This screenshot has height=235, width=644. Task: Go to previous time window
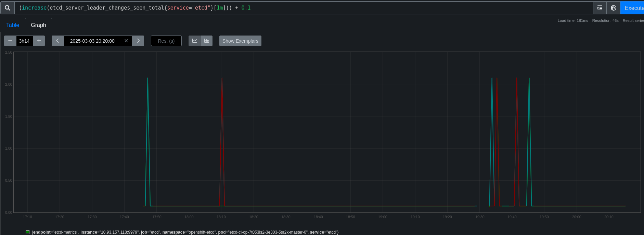pyautogui.click(x=57, y=41)
